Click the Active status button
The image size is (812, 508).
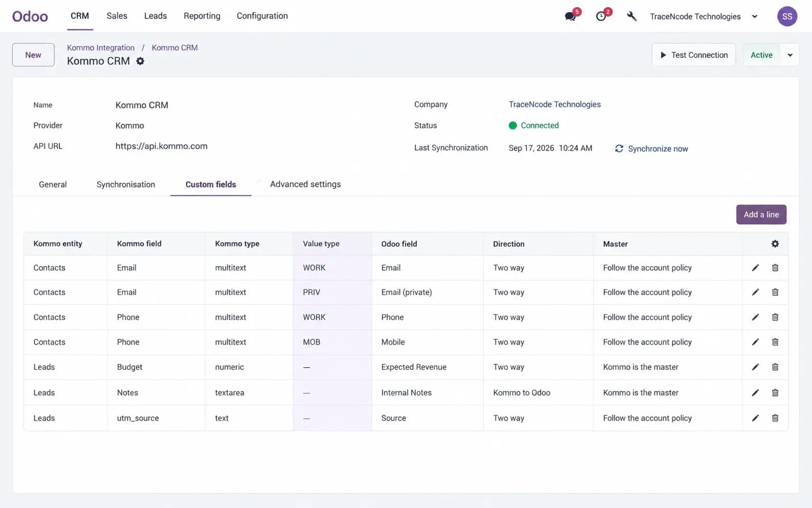[762, 55]
